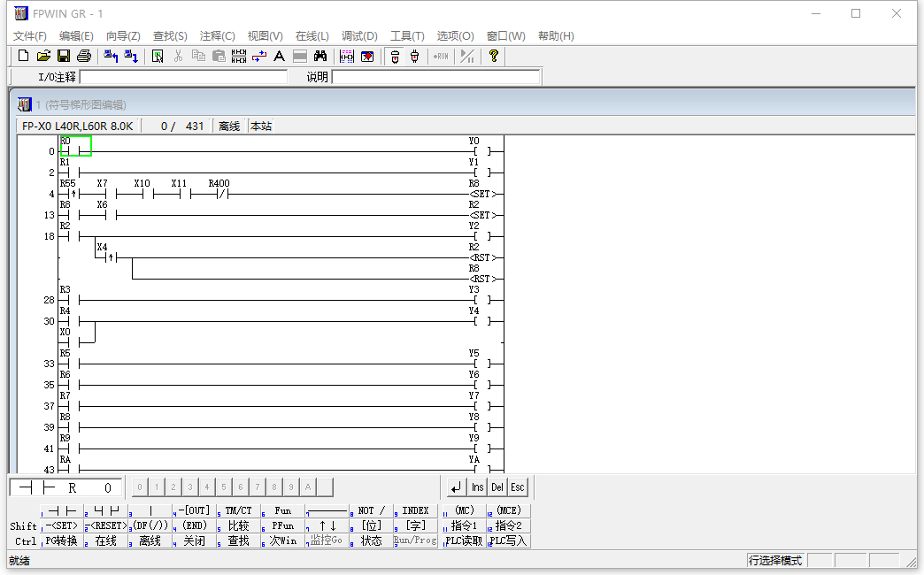Image resolution: width=924 pixels, height=575 pixels.
Task: Open the 工具(T) menu
Action: [x=407, y=36]
